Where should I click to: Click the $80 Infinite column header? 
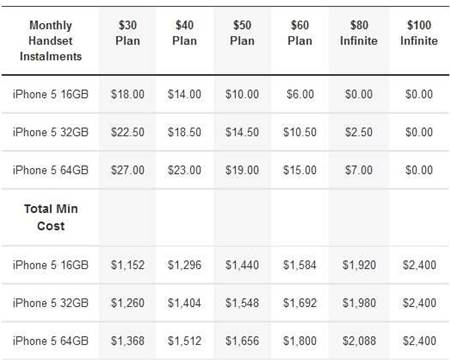pos(359,33)
